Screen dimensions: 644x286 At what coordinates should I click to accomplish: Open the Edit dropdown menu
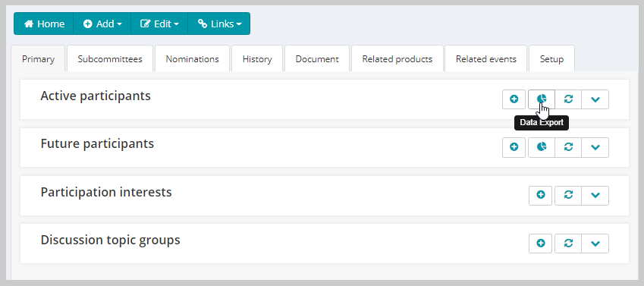tap(159, 24)
